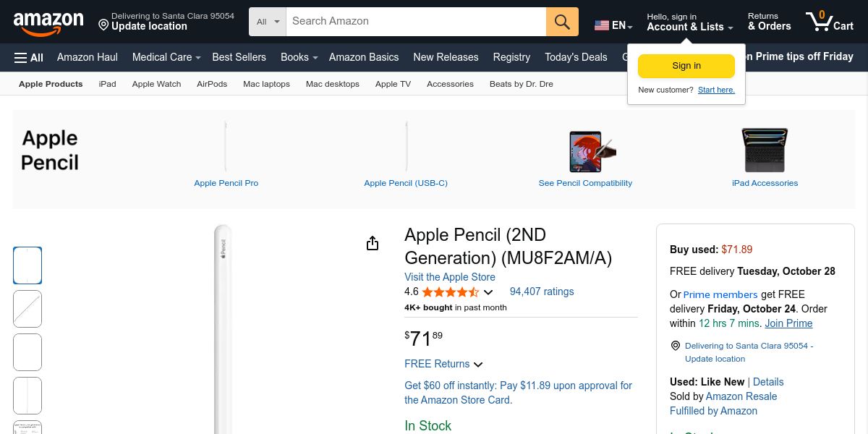Click the 94,407 ratings link
Image resolution: width=868 pixels, height=434 pixels.
(542, 292)
